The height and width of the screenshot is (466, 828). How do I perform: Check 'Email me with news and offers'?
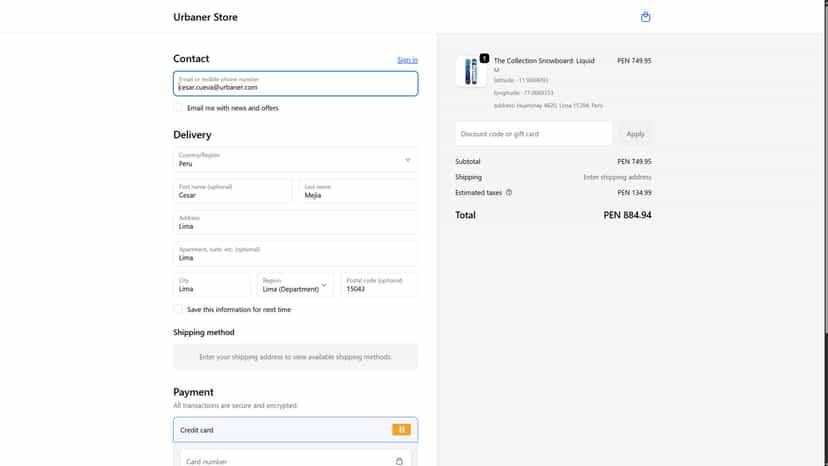click(178, 108)
